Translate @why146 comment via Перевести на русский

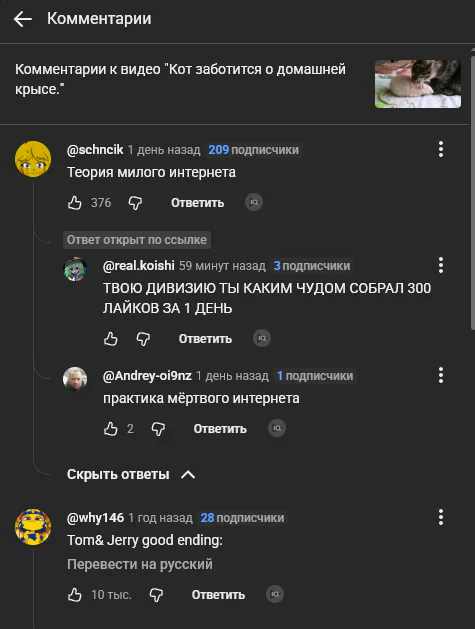[140, 564]
